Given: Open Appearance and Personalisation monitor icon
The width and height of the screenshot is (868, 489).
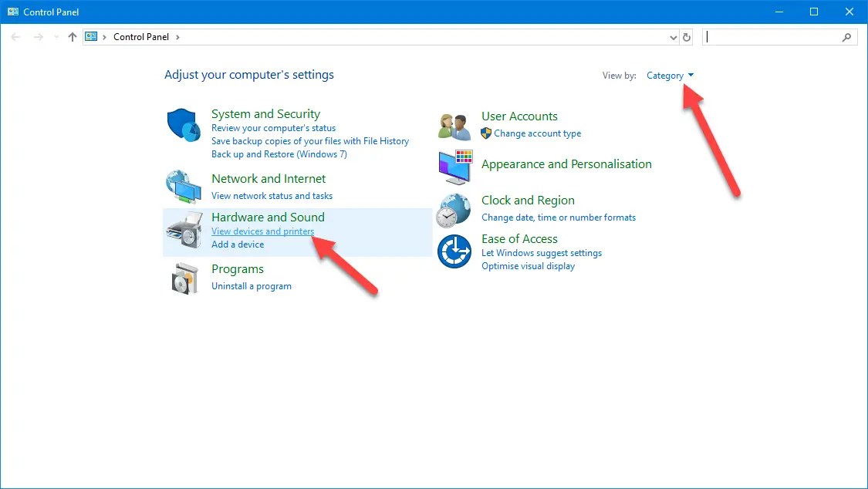Looking at the screenshot, I should tap(454, 167).
